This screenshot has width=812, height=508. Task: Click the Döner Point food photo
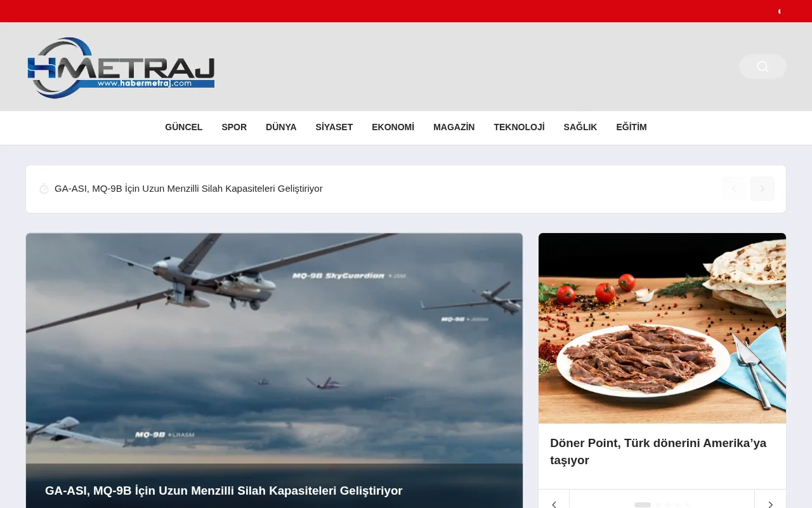(x=662, y=327)
